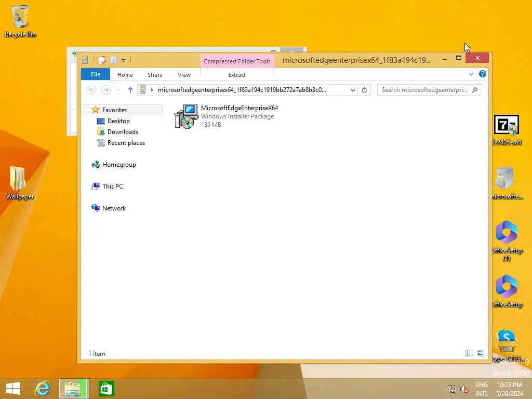This screenshot has width=532, height=399.
Task: Select This PC in the navigation pane
Action: (x=113, y=187)
